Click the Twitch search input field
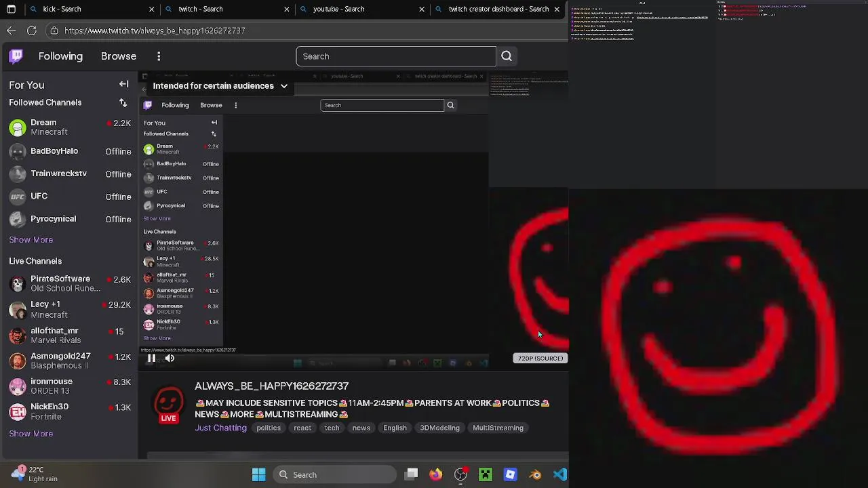868x488 pixels. pyautogui.click(x=396, y=56)
